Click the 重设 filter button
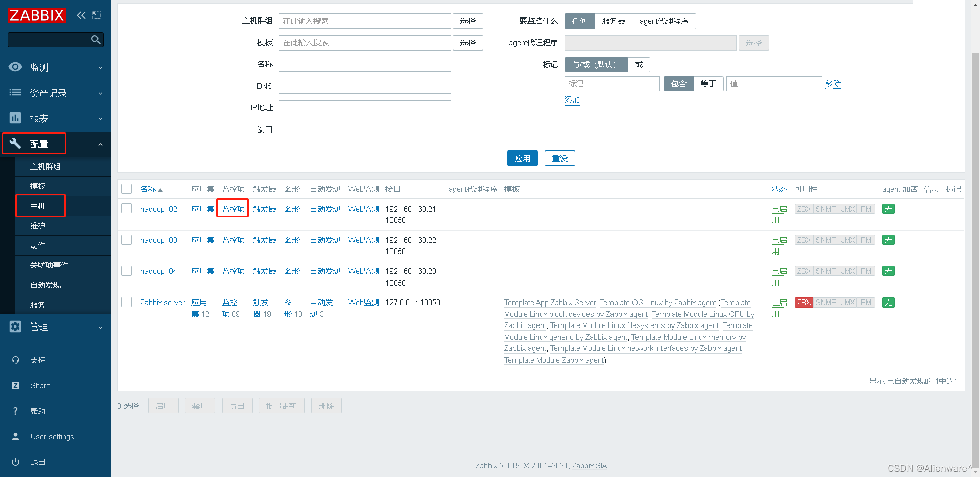Screen dimensions: 980x477 (x=560, y=158)
